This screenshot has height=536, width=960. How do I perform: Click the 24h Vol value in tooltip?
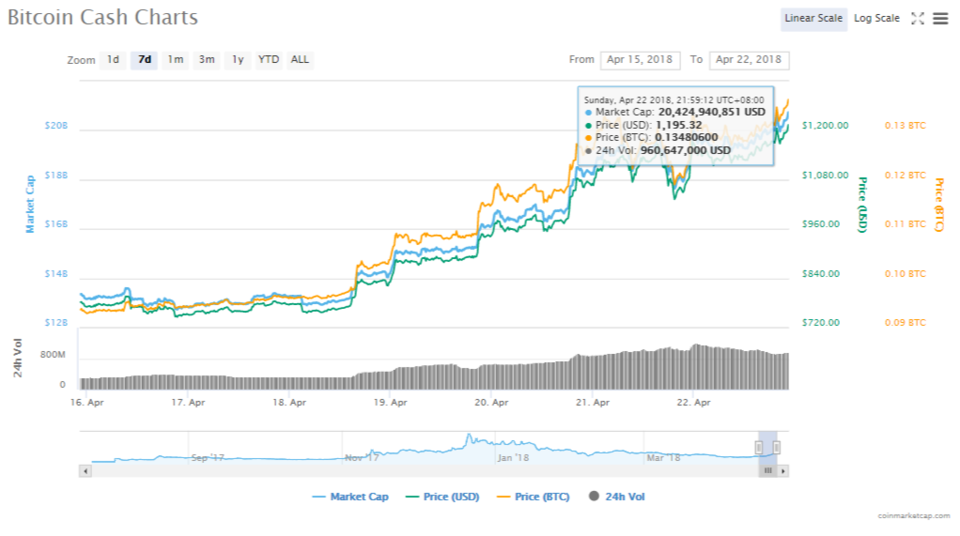[685, 151]
